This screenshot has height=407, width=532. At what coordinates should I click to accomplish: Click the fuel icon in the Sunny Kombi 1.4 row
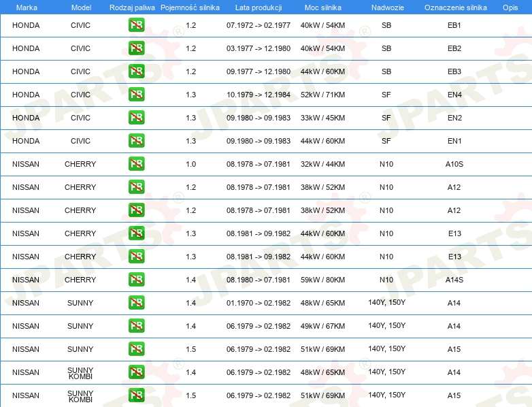136,372
